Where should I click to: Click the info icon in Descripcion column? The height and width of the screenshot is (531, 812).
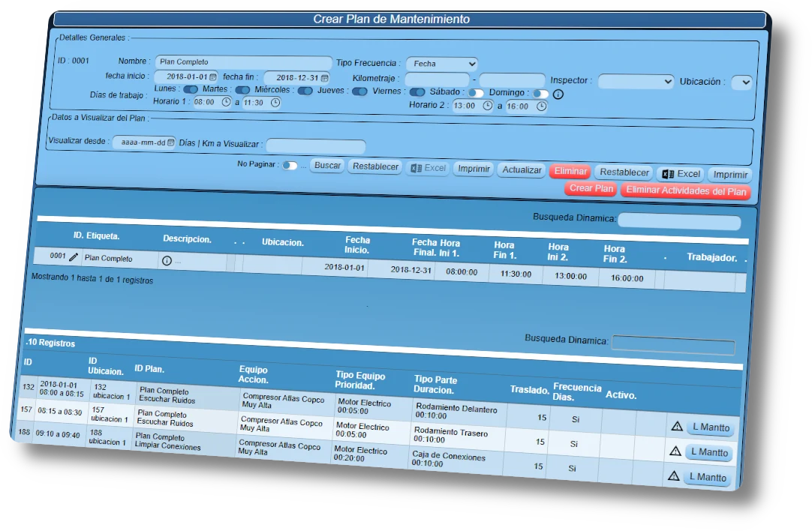coord(167,261)
